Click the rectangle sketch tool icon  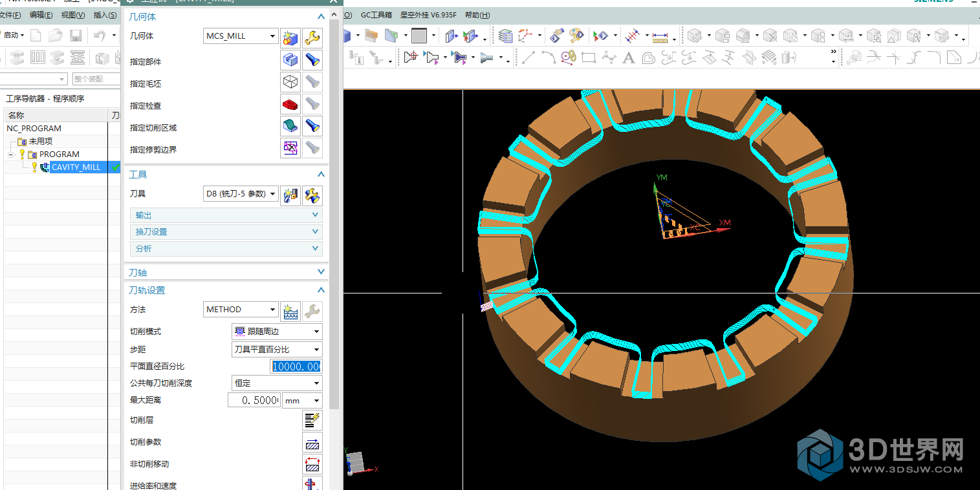point(588,58)
